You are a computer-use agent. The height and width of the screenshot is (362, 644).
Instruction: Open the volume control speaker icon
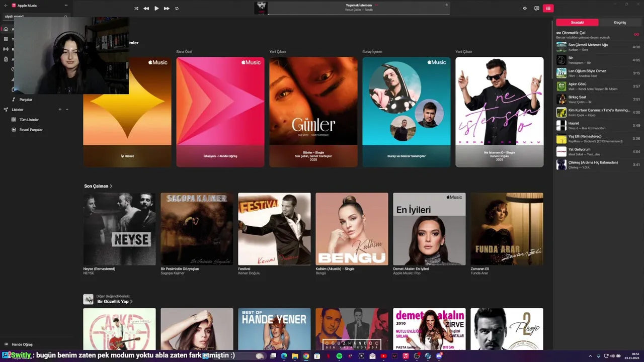525,8
